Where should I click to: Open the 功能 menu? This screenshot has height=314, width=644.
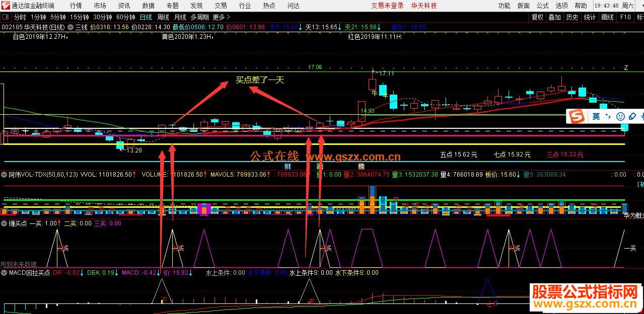(x=504, y=6)
